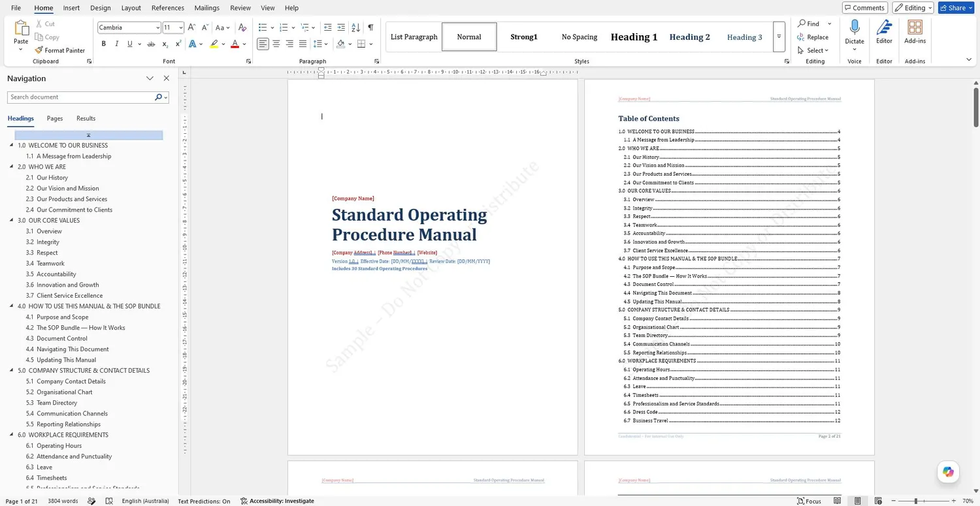The image size is (980, 506).
Task: Switch to the Insert ribbon tab
Action: [x=71, y=8]
